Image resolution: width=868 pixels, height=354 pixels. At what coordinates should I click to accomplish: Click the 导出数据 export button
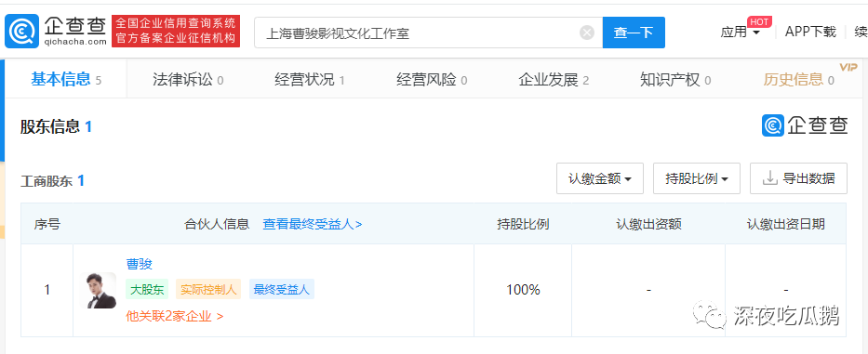[798, 178]
